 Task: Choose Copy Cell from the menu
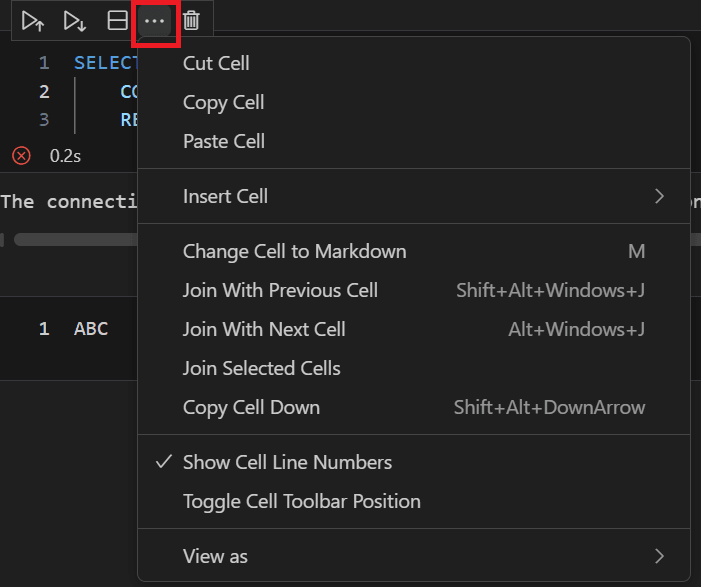click(223, 102)
